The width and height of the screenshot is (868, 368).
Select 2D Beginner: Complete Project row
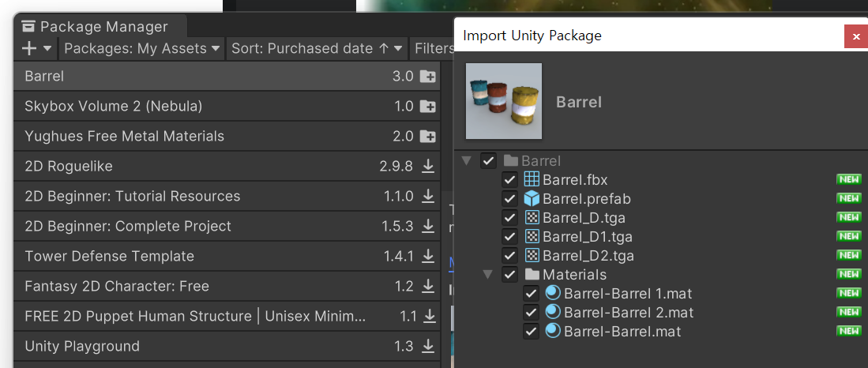[227, 227]
